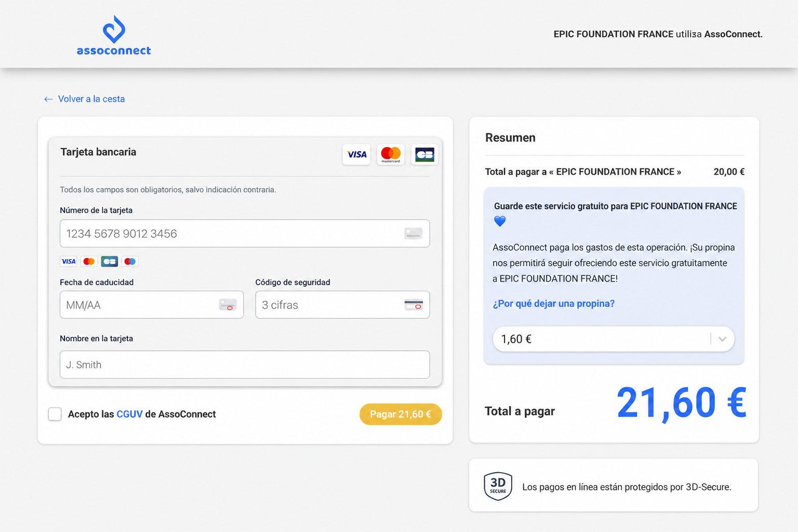Focus the Nombre en la tarjeta field
The height and width of the screenshot is (532, 798).
pyautogui.click(x=245, y=365)
